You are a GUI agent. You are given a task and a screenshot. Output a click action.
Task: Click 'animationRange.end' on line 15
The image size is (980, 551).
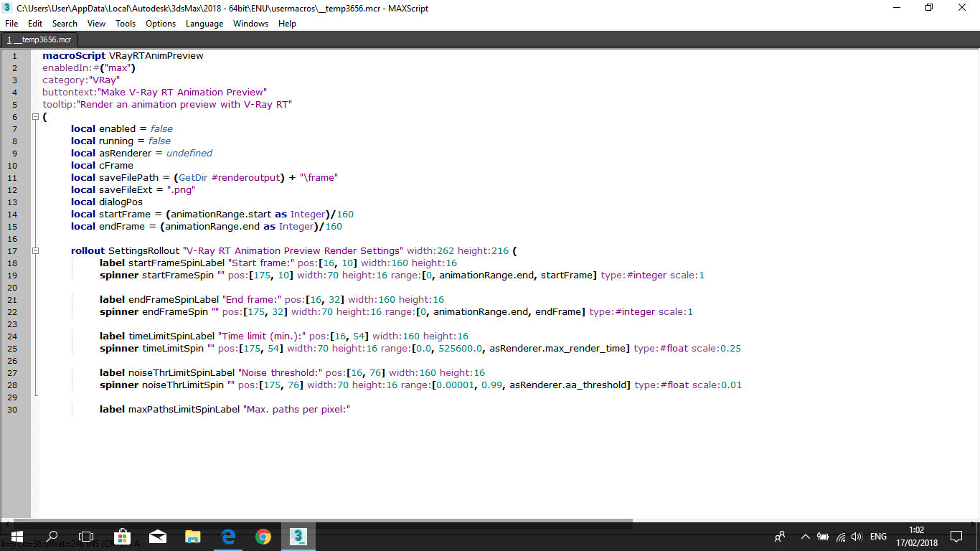pos(212,226)
